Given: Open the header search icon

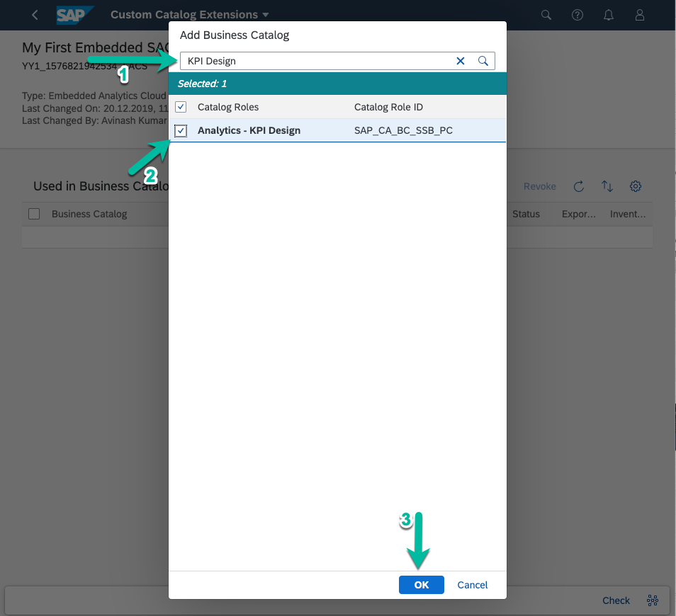Looking at the screenshot, I should point(546,15).
